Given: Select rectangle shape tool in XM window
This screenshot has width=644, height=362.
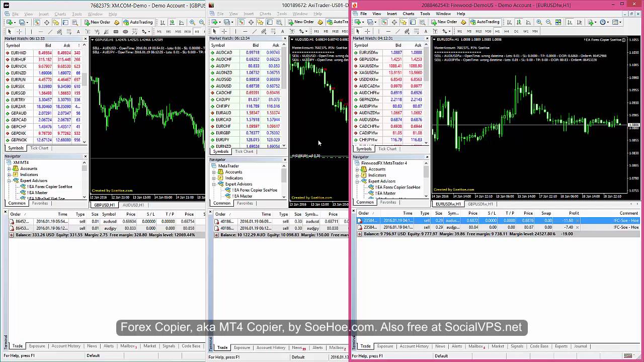Looking at the screenshot, I should tap(116, 32).
